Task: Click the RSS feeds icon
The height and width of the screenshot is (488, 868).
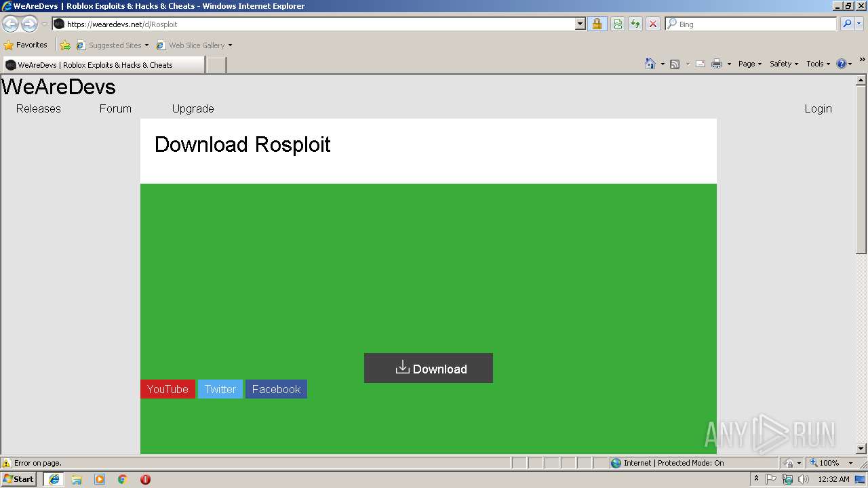Action: point(675,64)
